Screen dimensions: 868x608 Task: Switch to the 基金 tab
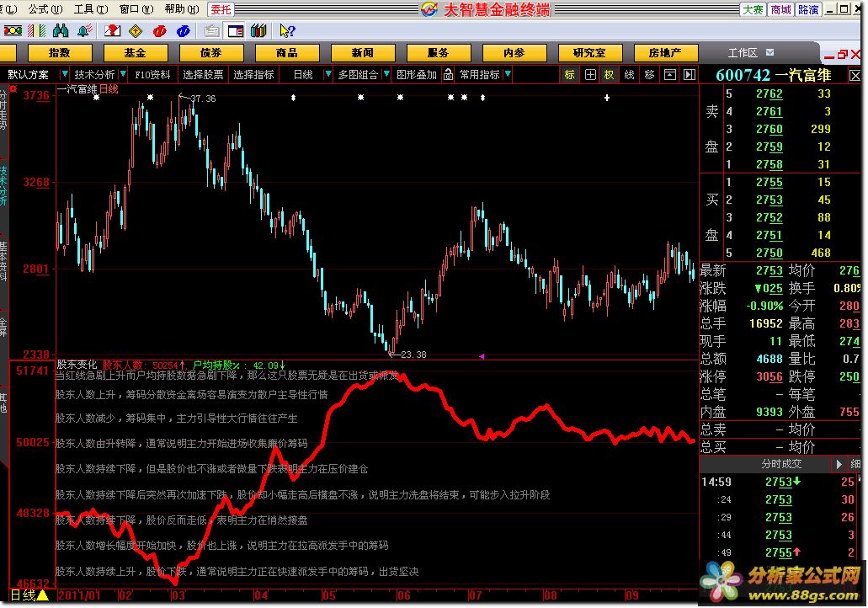(135, 52)
